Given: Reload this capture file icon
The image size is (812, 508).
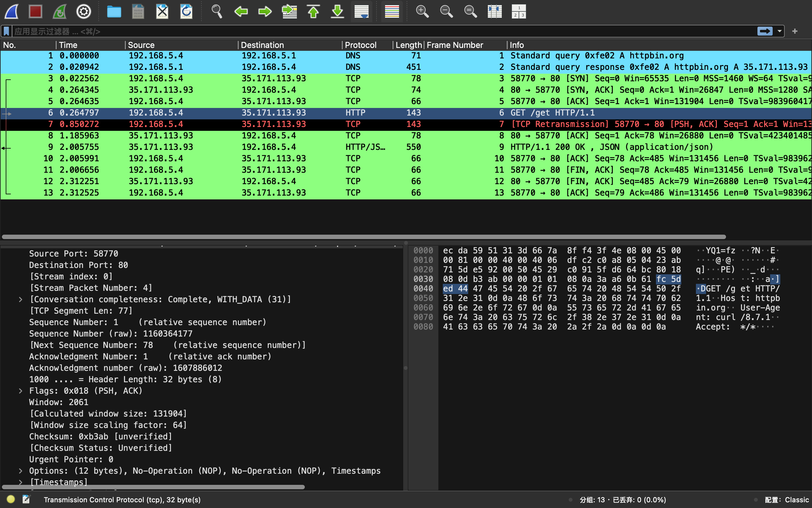Looking at the screenshot, I should pyautogui.click(x=186, y=12).
